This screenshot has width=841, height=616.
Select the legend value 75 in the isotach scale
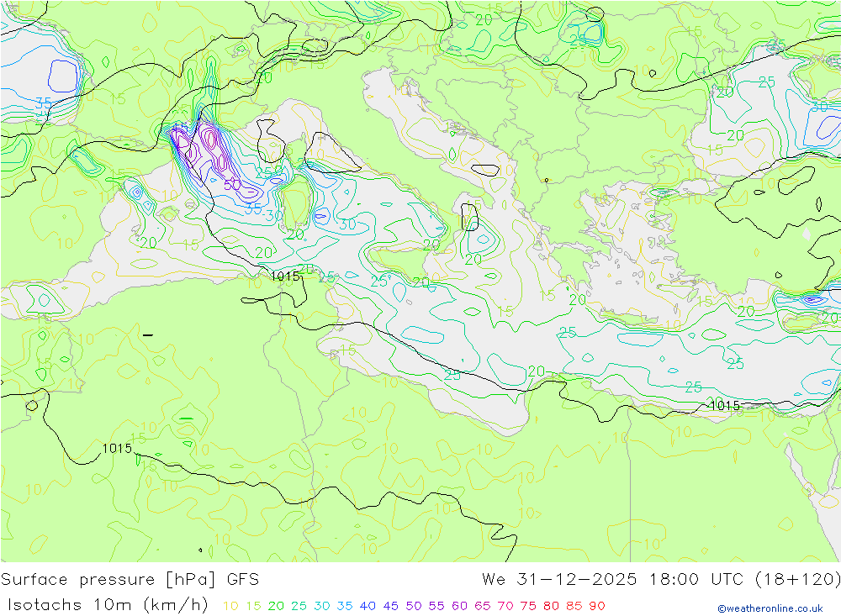point(528,606)
